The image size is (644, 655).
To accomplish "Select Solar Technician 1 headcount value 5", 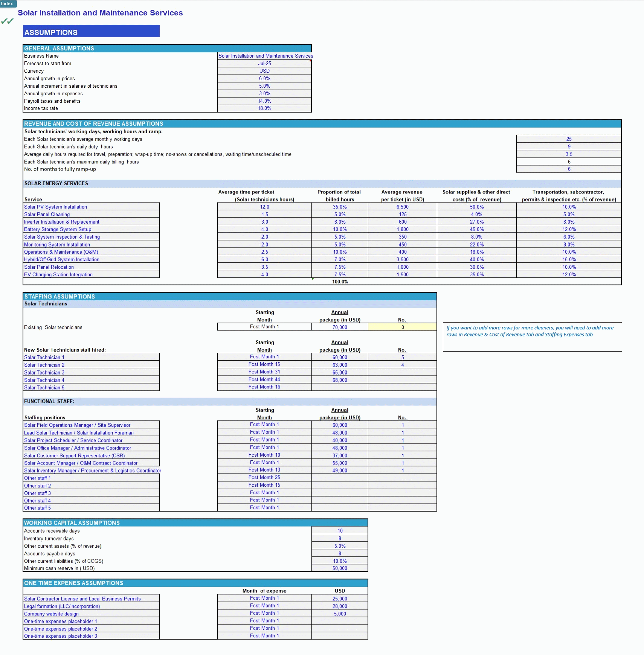I will [402, 357].
